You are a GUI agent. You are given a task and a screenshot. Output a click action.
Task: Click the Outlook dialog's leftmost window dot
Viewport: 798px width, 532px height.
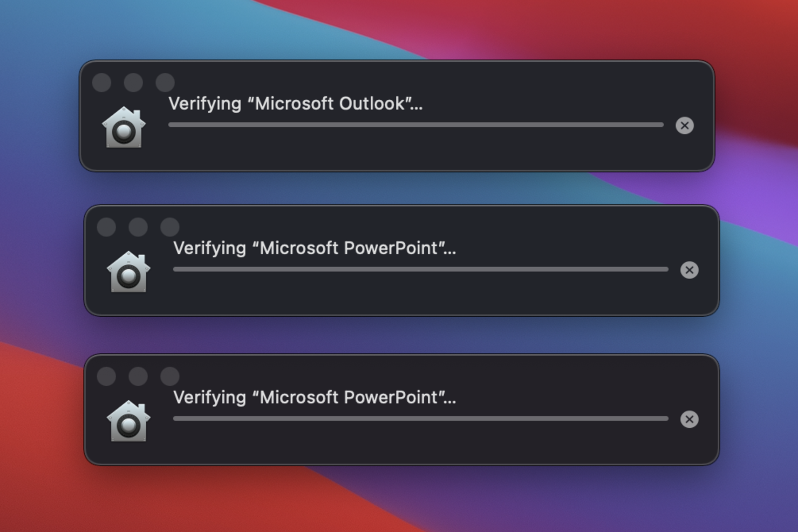point(101,82)
